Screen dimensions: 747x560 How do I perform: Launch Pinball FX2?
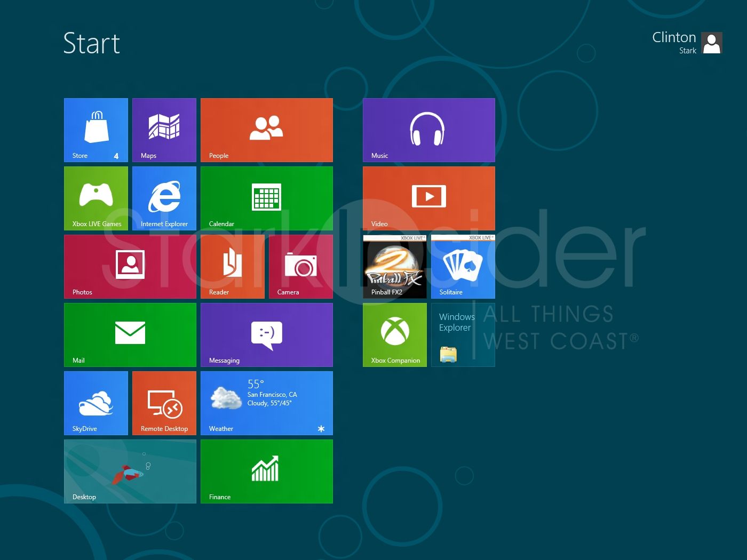[x=394, y=266]
